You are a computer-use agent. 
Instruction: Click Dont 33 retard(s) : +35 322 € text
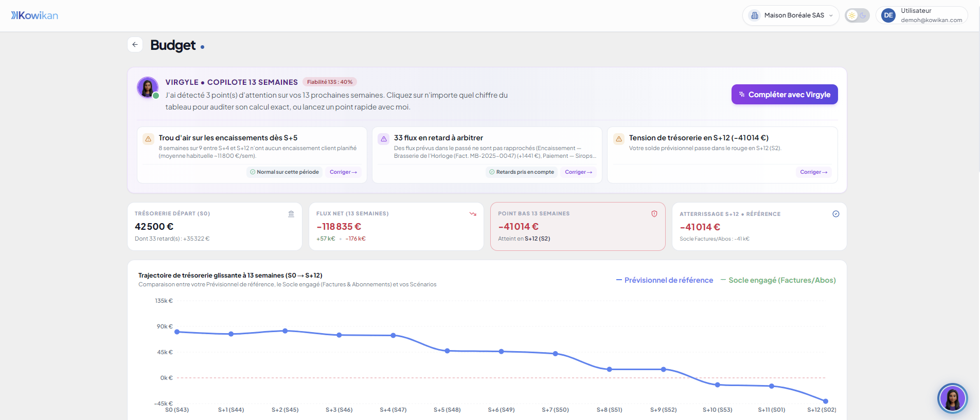coord(172,239)
